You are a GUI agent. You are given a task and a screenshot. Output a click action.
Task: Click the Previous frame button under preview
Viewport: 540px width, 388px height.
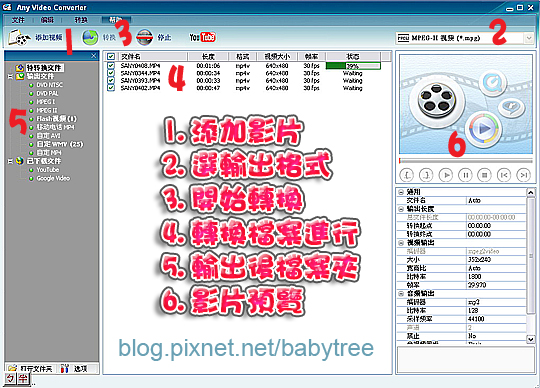coord(504,175)
